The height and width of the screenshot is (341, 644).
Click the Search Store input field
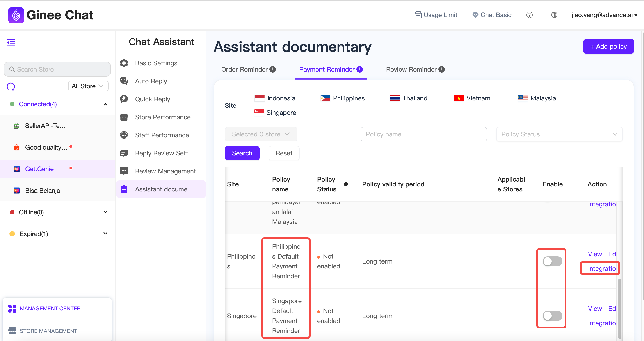click(x=57, y=69)
